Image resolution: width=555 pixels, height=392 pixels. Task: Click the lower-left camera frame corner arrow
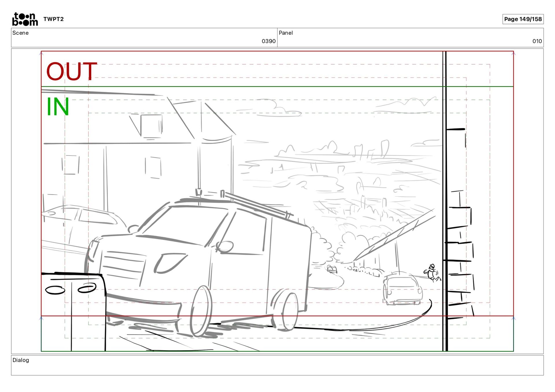(x=41, y=318)
